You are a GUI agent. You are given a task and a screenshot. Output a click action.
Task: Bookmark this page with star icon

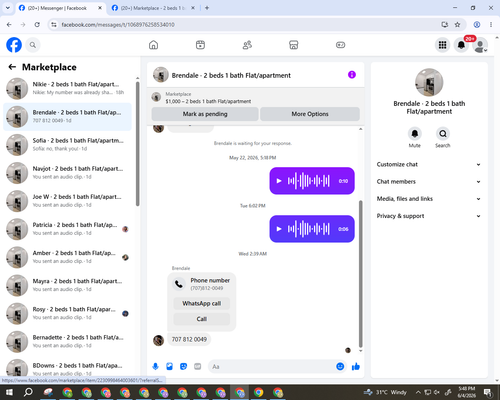coord(457,25)
